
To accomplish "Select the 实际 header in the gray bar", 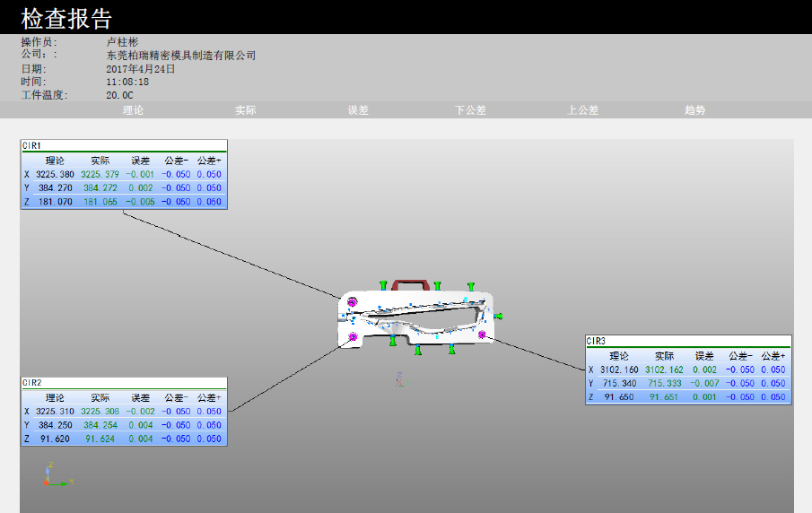I will tap(246, 110).
